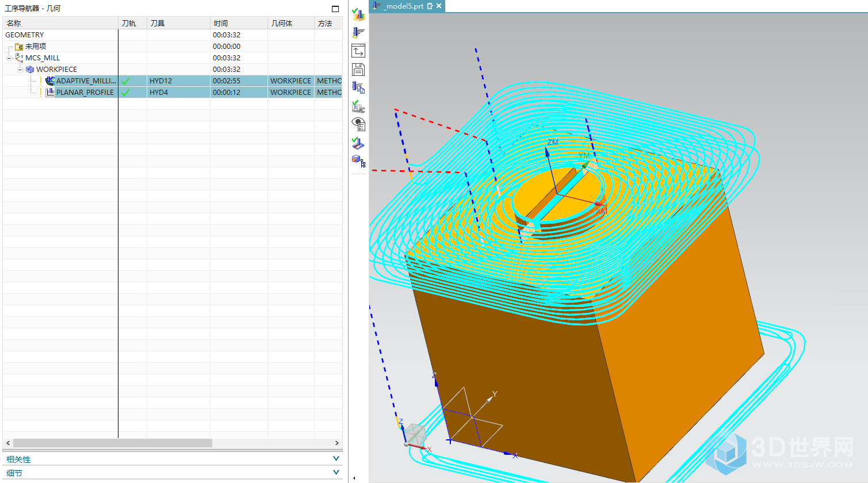Click the navigator scrollbar left arrow
Viewport: 868px width, 483px height.
8,443
